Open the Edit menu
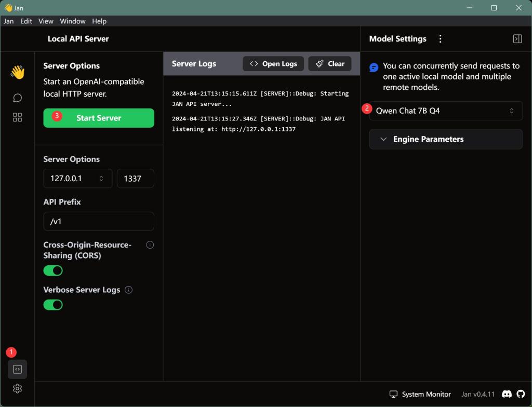Viewport: 532px width, 407px height. (26, 21)
